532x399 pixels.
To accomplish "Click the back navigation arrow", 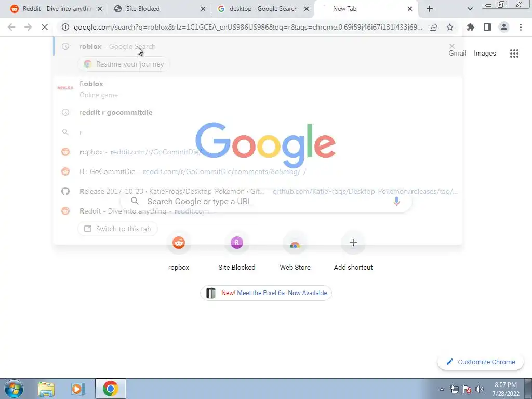I will (x=11, y=27).
